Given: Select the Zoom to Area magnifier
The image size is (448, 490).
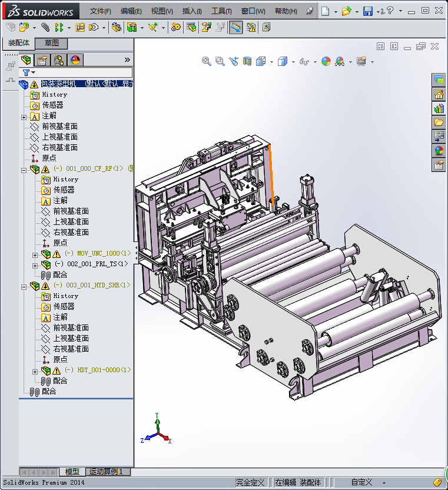Looking at the screenshot, I should (220, 61).
